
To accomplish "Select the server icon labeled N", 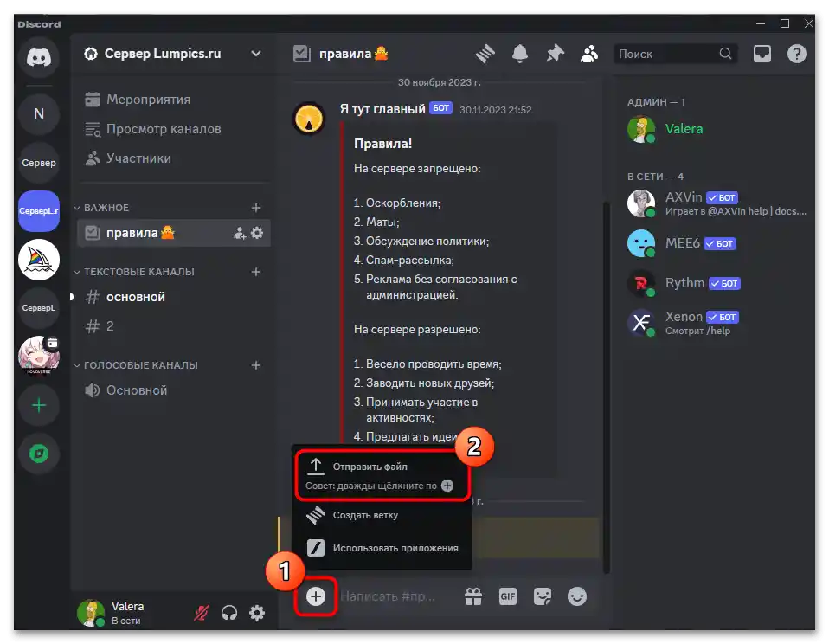I will pyautogui.click(x=39, y=113).
